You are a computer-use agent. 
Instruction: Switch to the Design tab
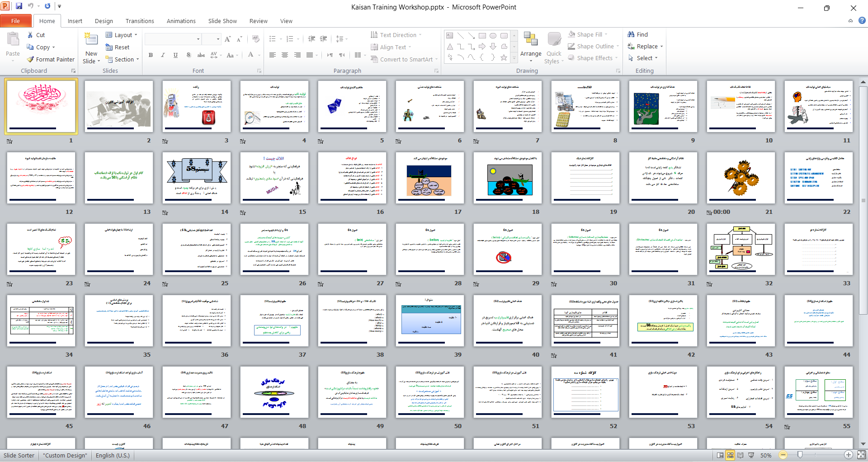[104, 21]
